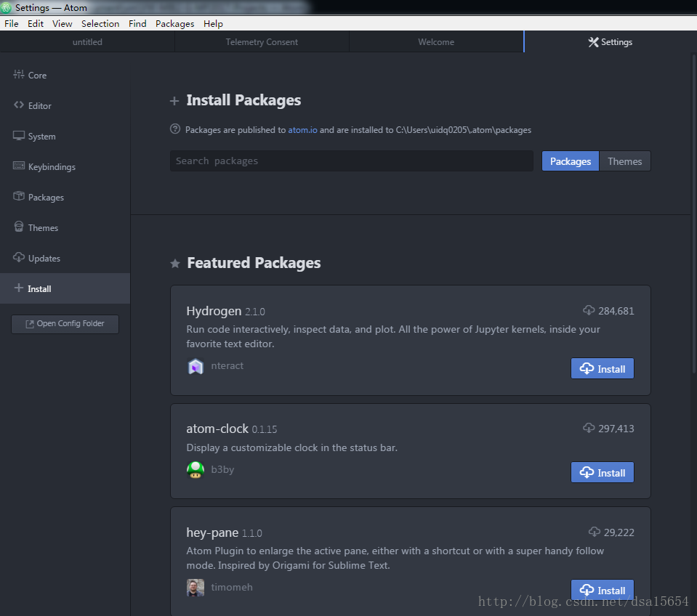The width and height of the screenshot is (697, 616).
Task: Click the nteract author name
Action: point(227,365)
